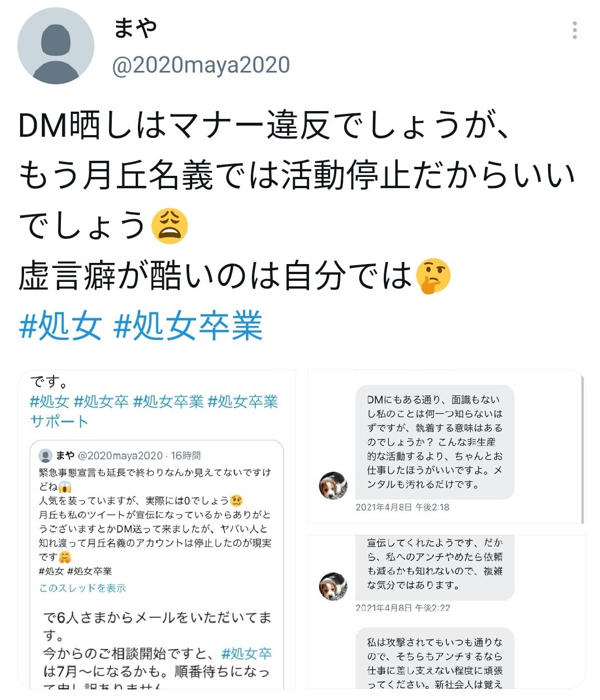
Task: Tap the quoted tweet's 16時間 timestamp
Action: [x=186, y=456]
